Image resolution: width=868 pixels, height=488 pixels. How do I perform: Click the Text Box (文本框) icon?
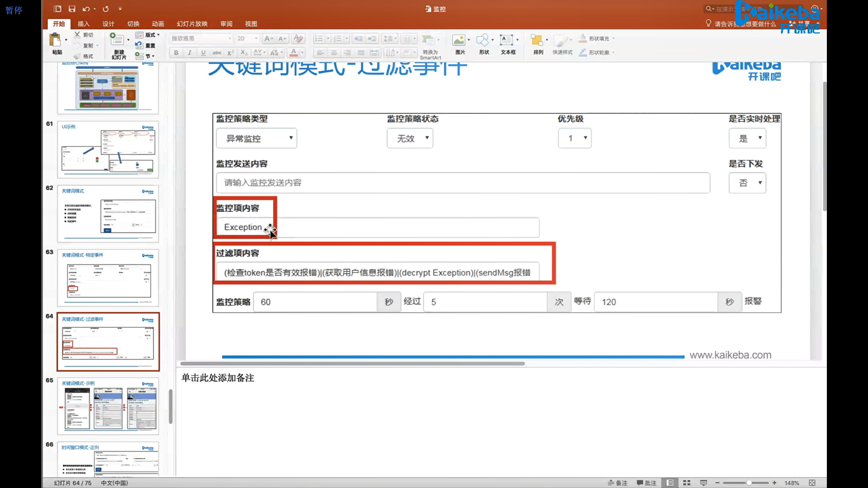[x=507, y=41]
